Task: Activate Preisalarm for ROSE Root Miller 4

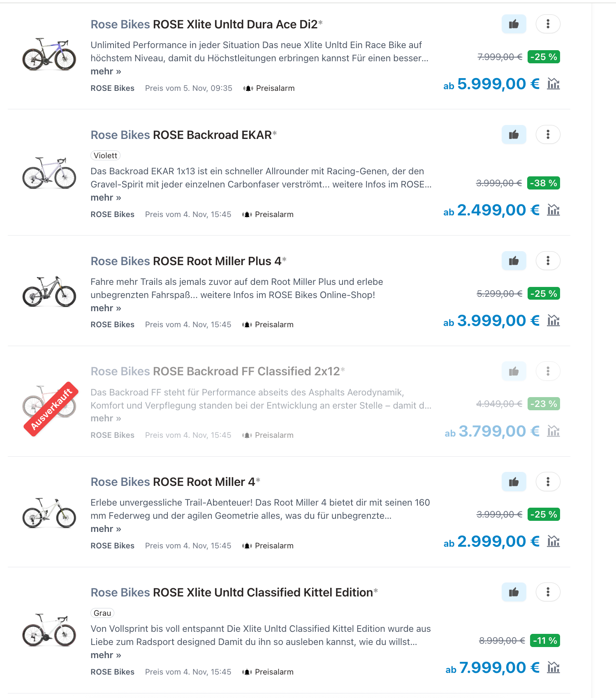Action: click(268, 546)
